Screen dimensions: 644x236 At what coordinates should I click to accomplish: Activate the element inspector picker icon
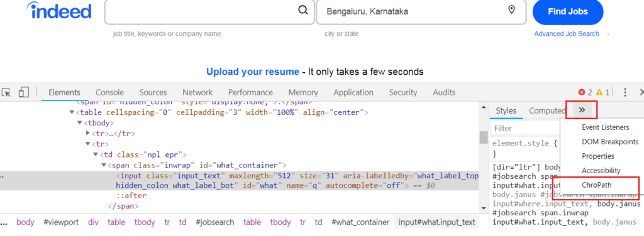tap(6, 92)
